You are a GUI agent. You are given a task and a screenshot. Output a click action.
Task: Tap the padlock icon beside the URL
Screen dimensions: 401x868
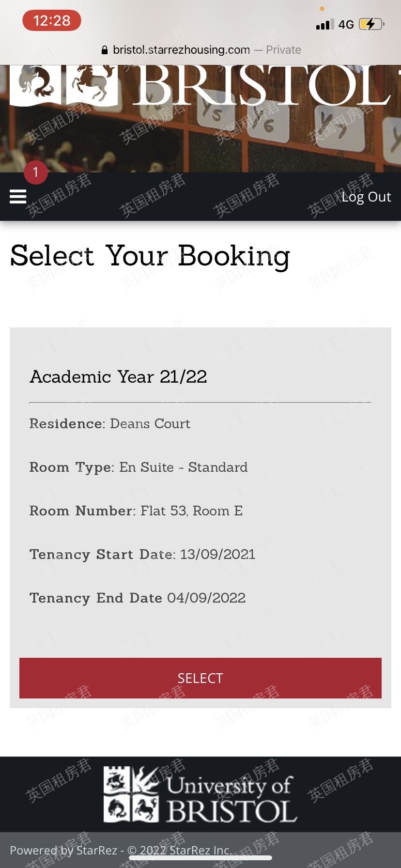[104, 50]
